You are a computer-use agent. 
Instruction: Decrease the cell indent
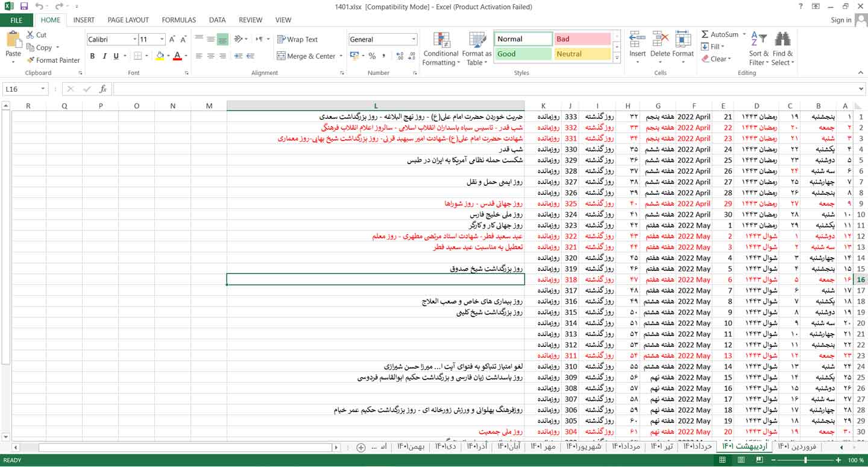pos(238,56)
